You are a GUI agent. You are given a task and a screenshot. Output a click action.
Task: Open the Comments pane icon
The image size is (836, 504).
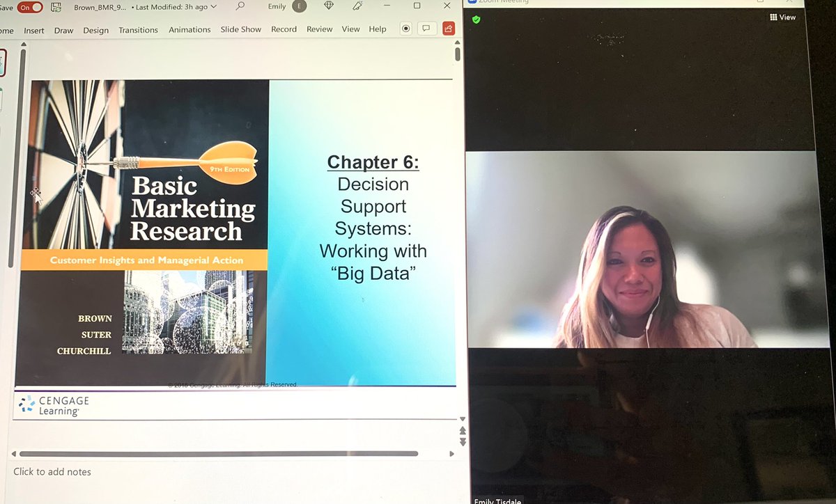click(x=427, y=29)
